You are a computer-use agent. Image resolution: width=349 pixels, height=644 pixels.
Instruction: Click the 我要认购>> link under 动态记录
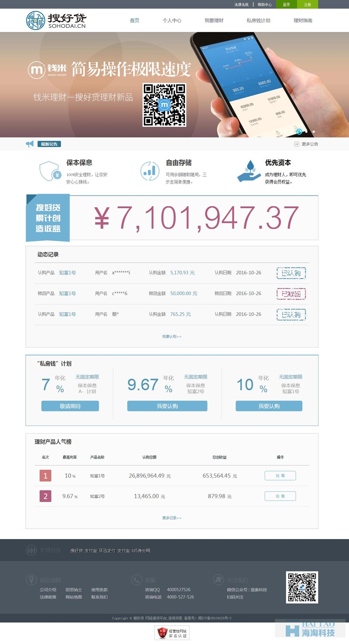[x=172, y=337]
